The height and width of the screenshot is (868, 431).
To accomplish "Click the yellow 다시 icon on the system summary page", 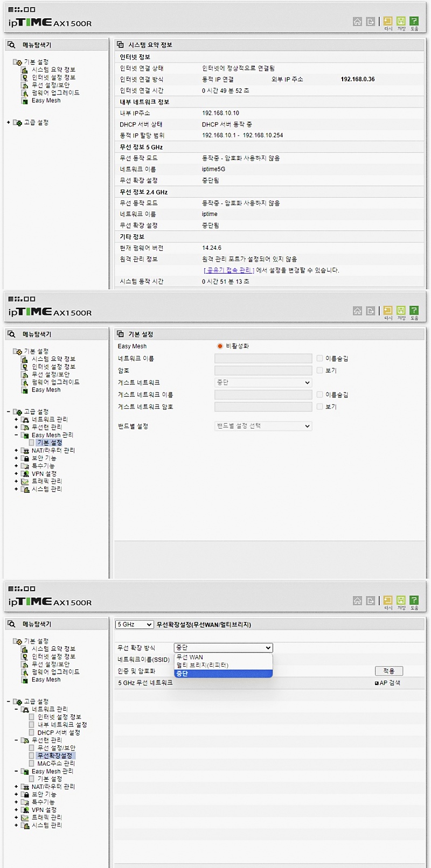I will tap(388, 21).
